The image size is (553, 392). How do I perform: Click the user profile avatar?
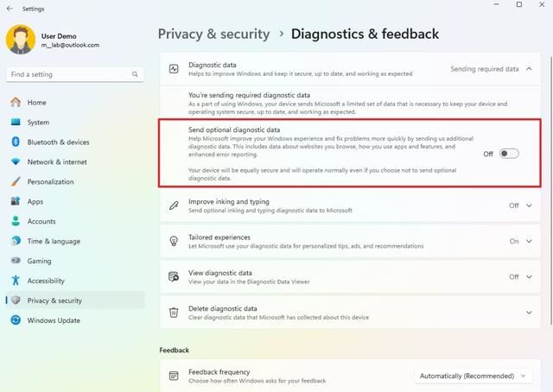[x=20, y=40]
